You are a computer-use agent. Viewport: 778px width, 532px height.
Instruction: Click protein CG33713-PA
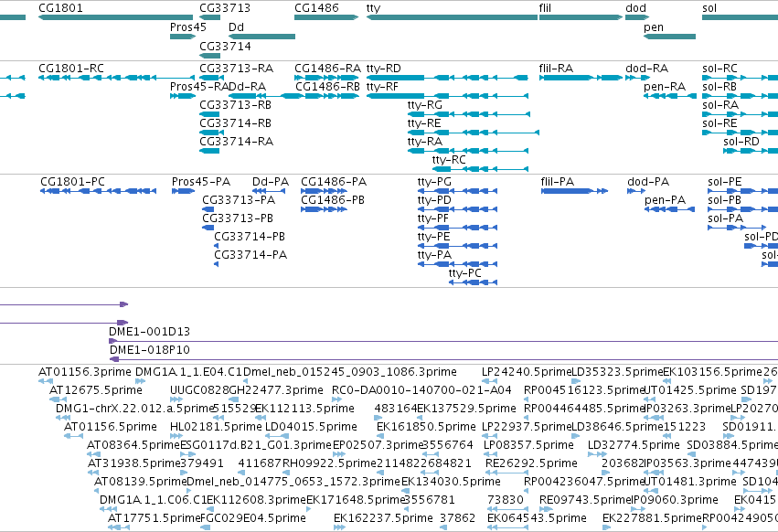(x=208, y=209)
